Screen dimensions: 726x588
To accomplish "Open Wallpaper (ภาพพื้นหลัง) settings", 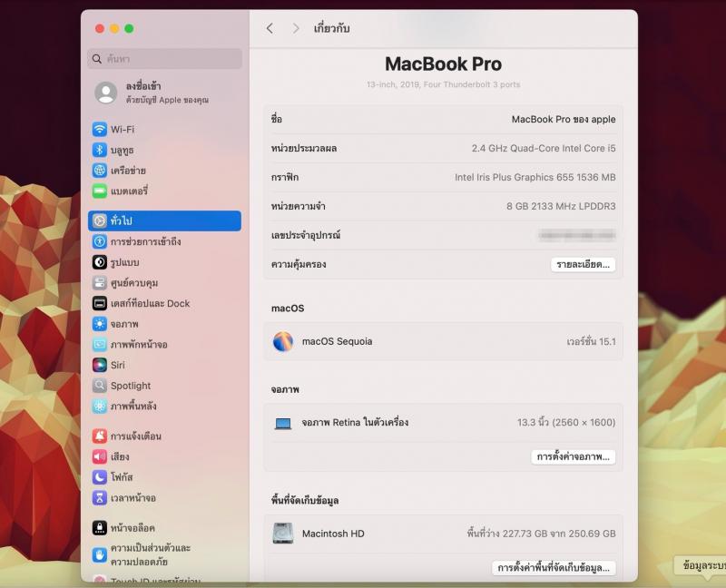I will 164,406.
